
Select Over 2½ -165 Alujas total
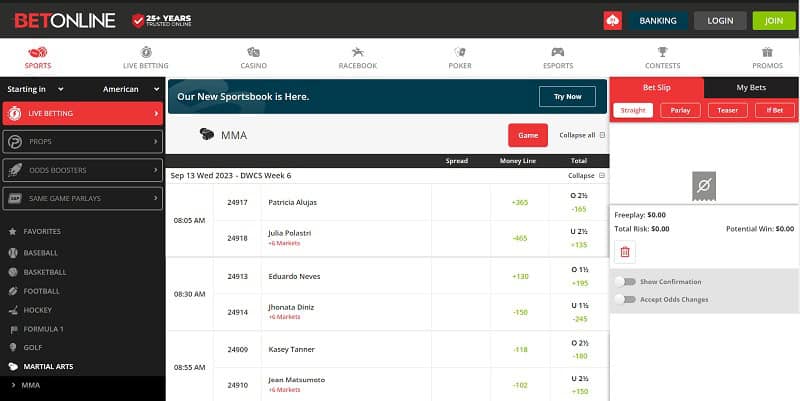579,203
